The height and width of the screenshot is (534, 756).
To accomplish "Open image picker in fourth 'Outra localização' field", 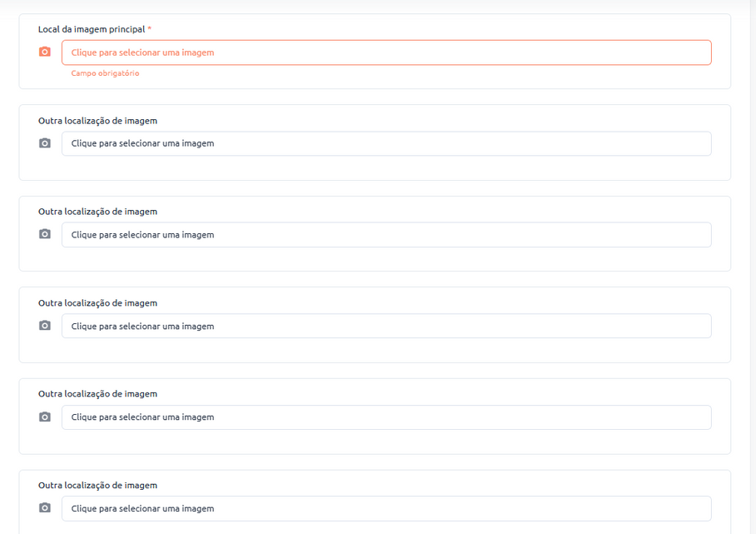I will (386, 417).
